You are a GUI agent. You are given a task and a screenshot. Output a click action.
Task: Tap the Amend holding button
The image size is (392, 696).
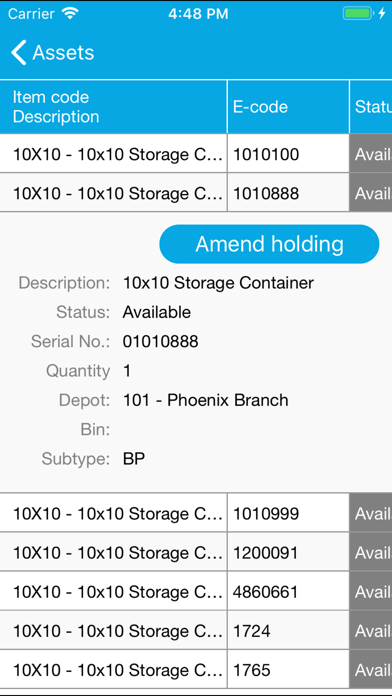[x=269, y=244]
